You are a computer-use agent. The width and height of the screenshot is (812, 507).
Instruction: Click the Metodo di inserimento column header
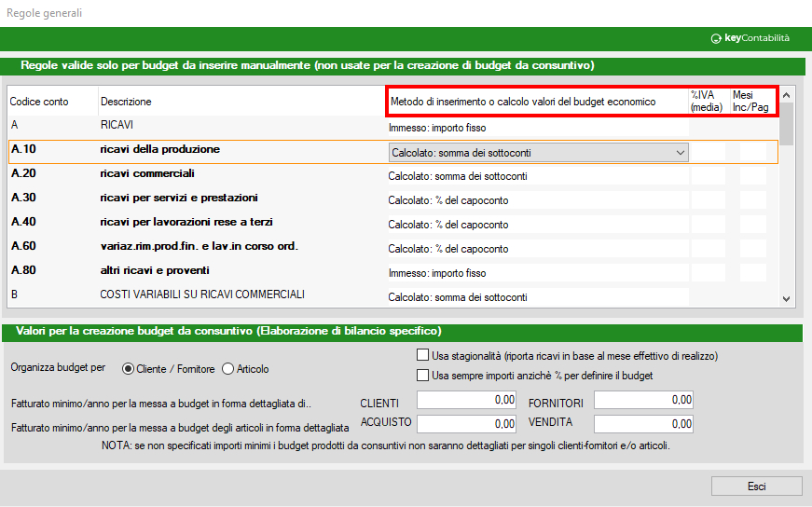tap(523, 102)
